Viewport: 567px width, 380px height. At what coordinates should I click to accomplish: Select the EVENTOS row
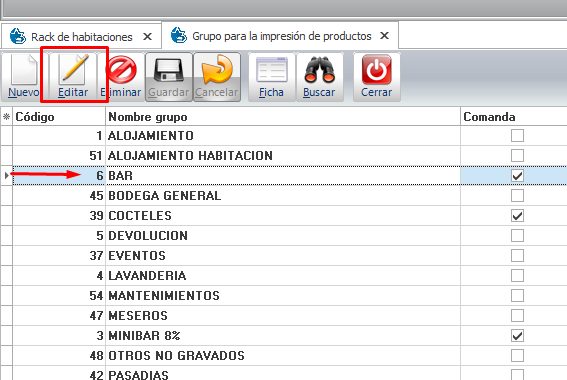tap(283, 256)
